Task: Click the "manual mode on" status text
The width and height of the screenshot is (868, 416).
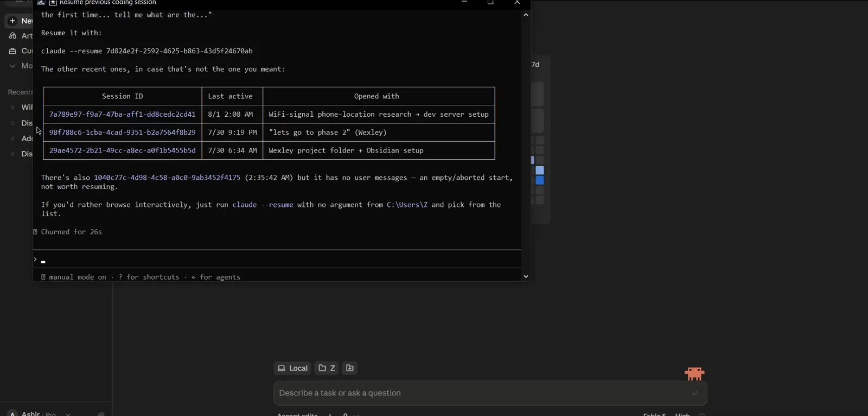Action: tap(78, 277)
